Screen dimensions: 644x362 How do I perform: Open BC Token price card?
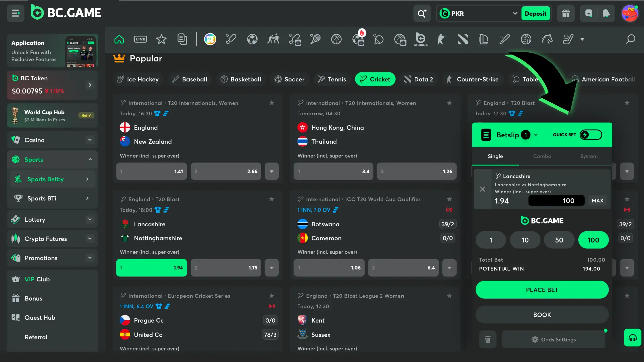click(x=52, y=85)
